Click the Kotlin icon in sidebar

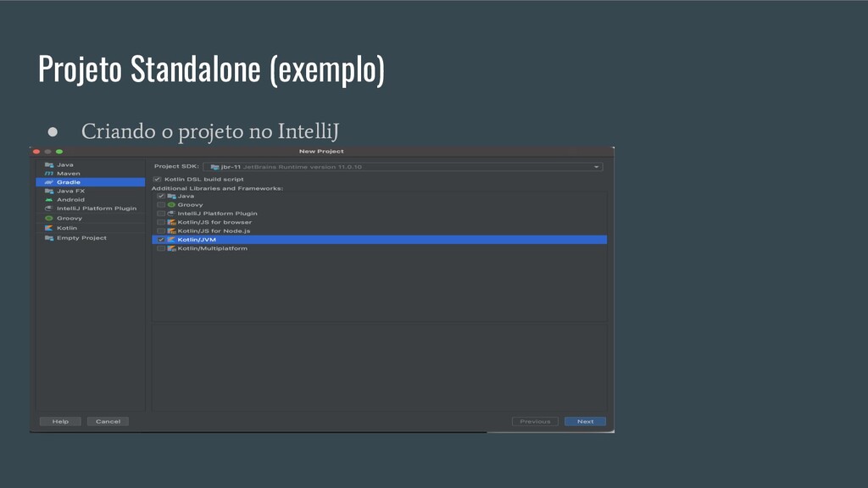pos(49,228)
